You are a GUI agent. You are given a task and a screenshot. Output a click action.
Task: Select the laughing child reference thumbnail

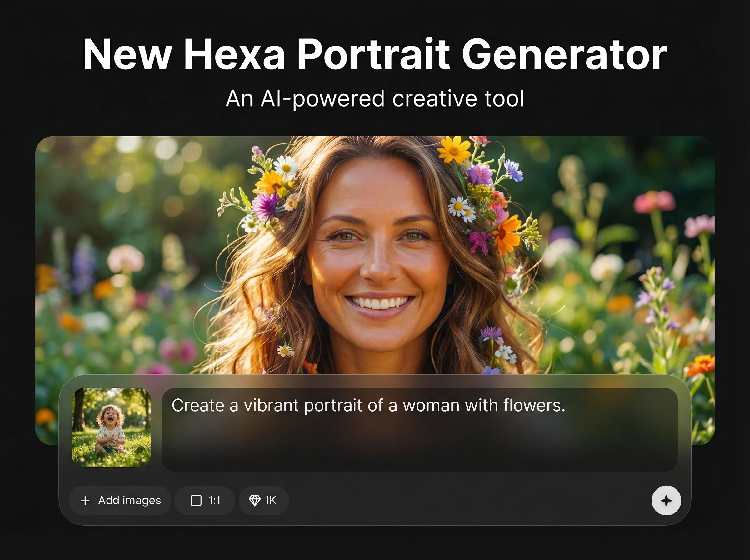click(112, 427)
